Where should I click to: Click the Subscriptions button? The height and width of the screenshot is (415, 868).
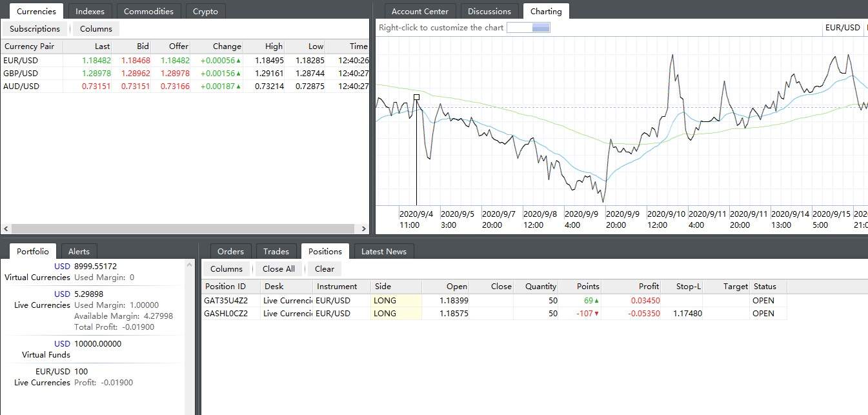[35, 28]
